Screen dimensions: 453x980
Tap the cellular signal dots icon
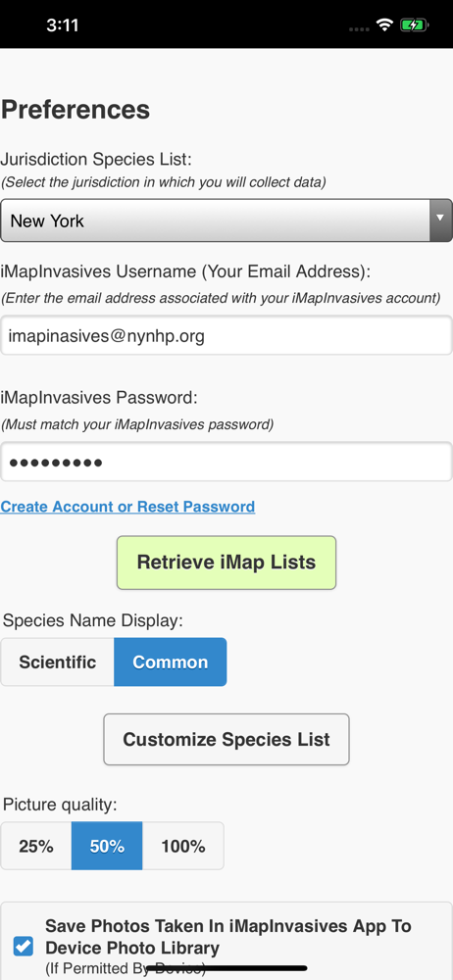coord(359,29)
